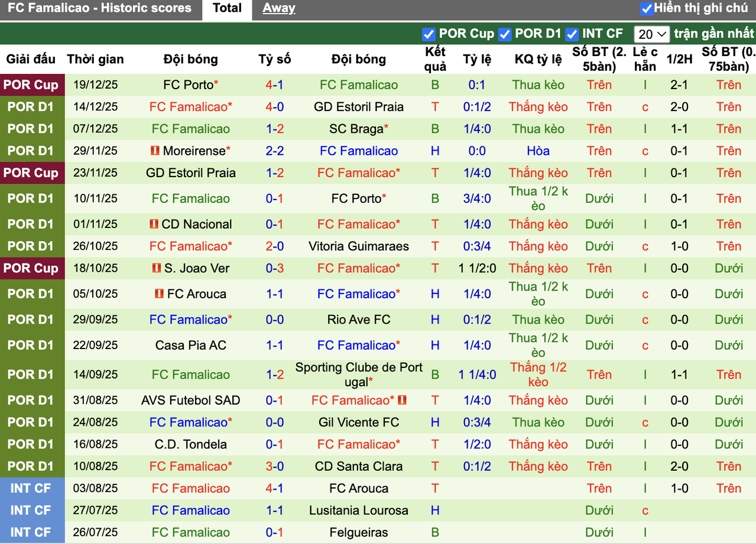Open Casa Pia AC team link
756x544 pixels.
click(191, 346)
